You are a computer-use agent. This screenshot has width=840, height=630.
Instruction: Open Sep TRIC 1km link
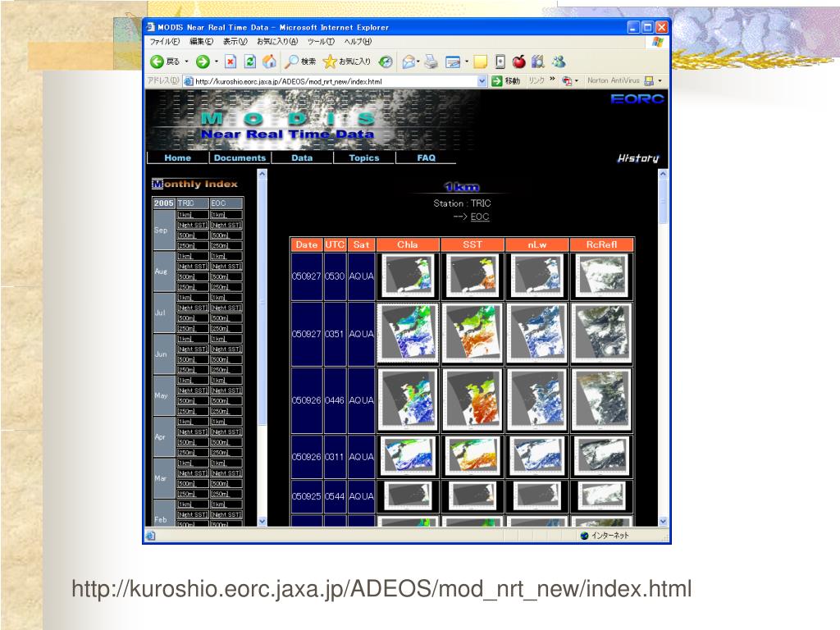point(185,215)
